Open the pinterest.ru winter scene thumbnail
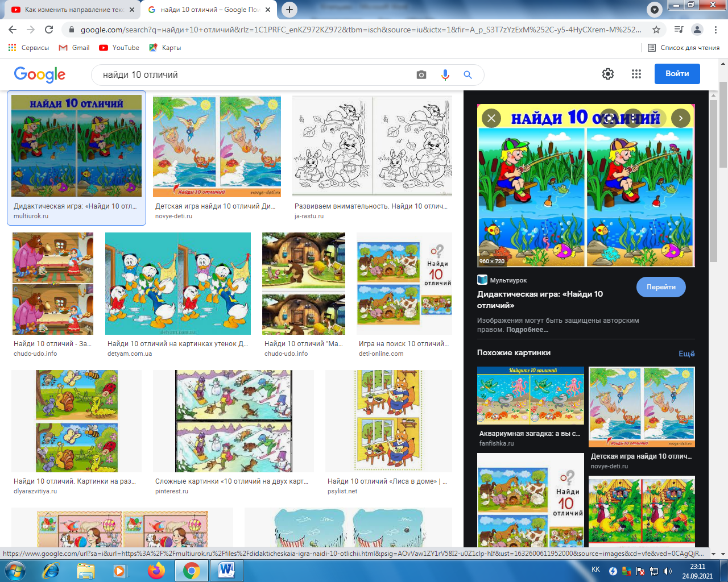This screenshot has width=728, height=582. pos(234,421)
